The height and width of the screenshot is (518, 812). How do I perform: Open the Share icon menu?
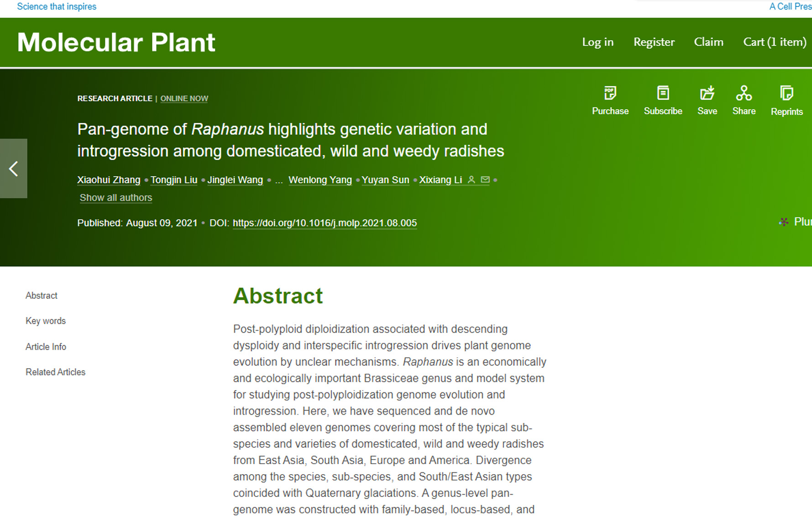[744, 94]
